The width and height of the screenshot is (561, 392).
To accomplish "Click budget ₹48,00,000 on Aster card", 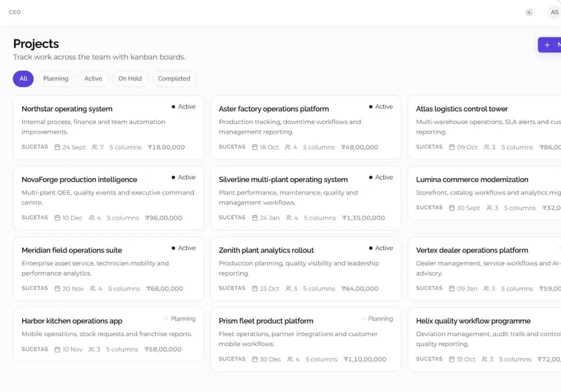I will (359, 147).
